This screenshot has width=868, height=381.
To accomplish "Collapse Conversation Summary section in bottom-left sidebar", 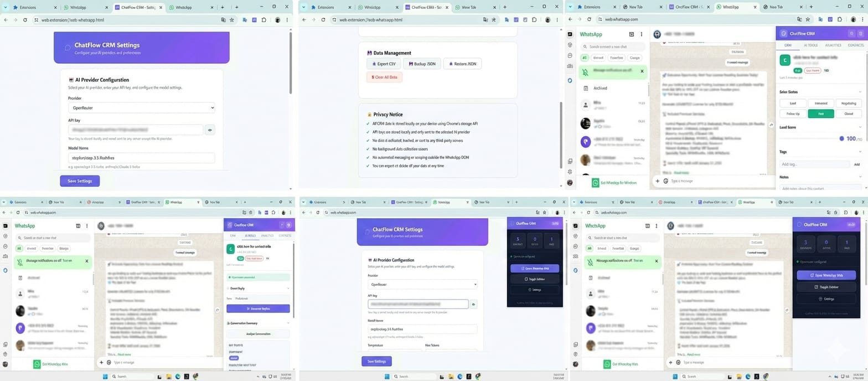I will point(288,323).
